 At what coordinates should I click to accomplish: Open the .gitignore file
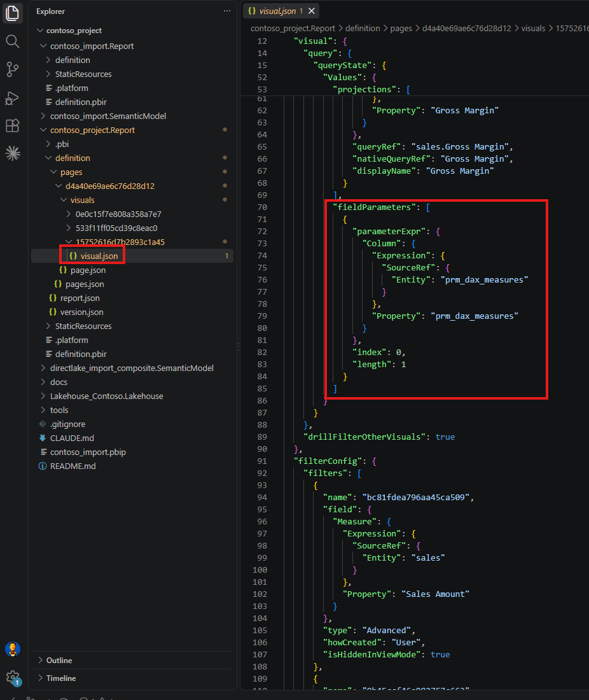pyautogui.click(x=67, y=424)
